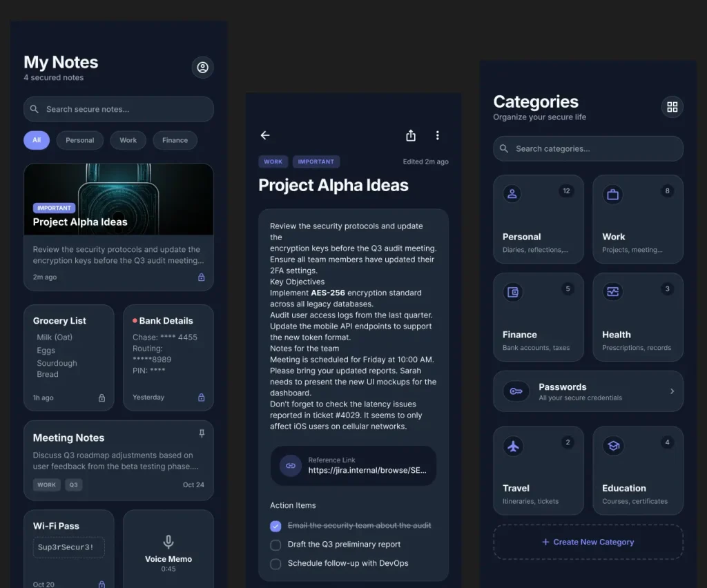Viewport: 707px width, 588px height.
Task: Go back with the arrow in note detail
Action: click(265, 135)
